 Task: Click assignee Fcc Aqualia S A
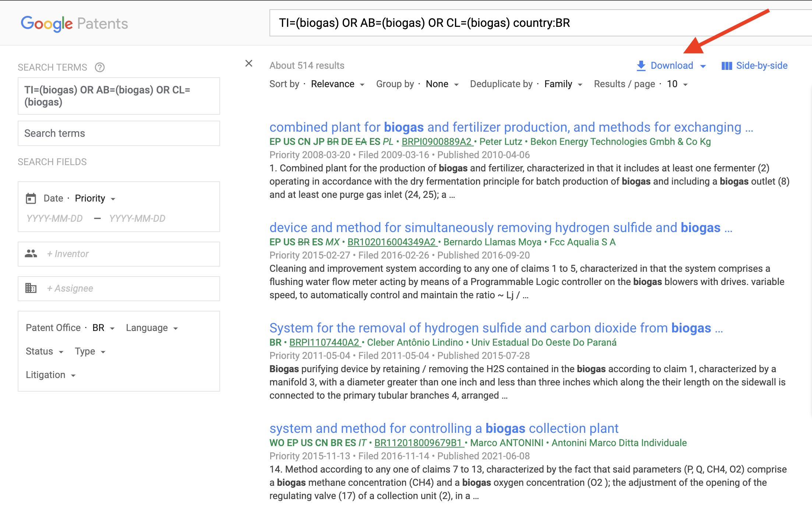pos(582,242)
